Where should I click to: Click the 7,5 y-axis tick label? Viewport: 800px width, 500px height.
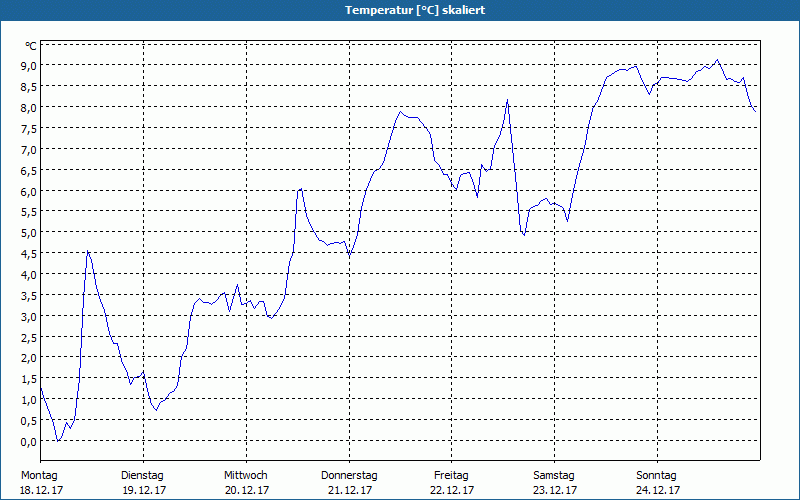tap(29, 128)
